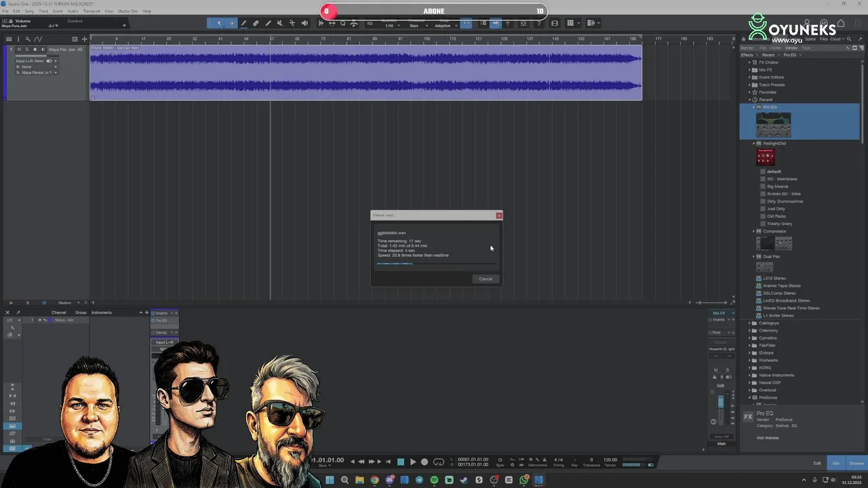Select the Bend tool

point(292,23)
